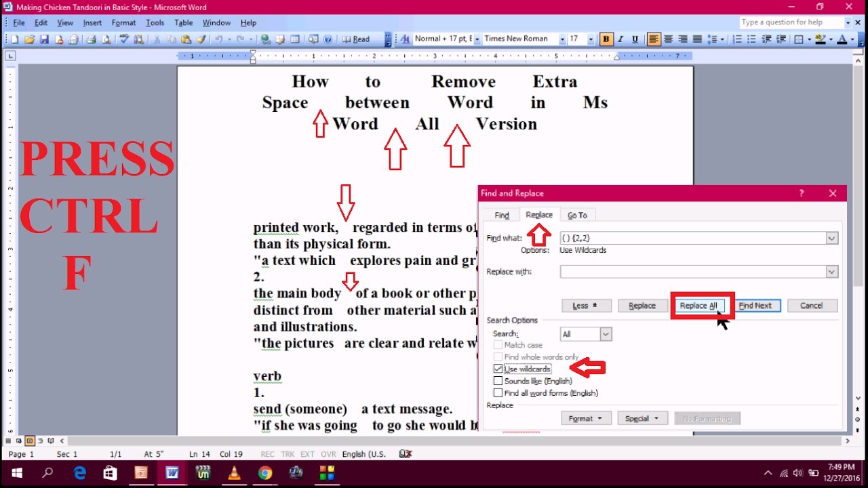Click the Undo arrow icon
868x488 pixels.
click(x=218, y=39)
